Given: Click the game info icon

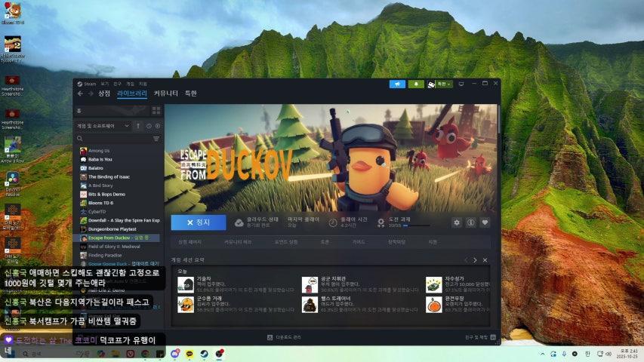Looking at the screenshot, I should [x=470, y=222].
